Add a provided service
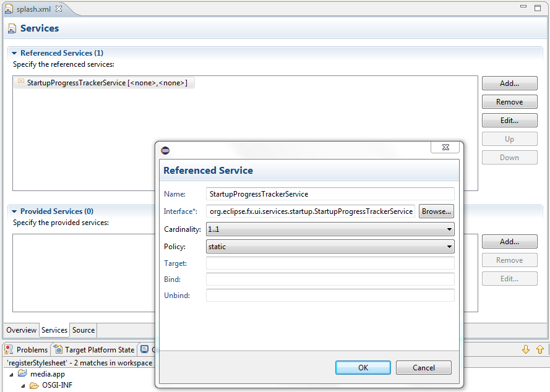 [x=509, y=242]
